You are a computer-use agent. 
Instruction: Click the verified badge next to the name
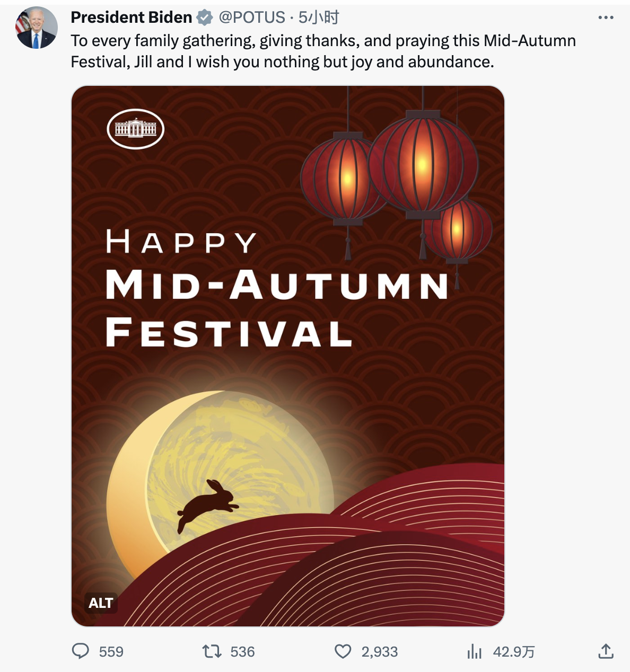pyautogui.click(x=205, y=18)
